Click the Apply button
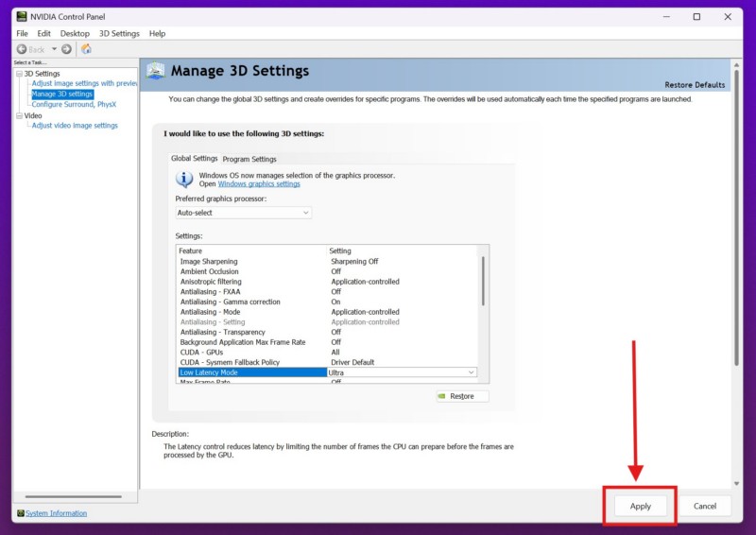This screenshot has height=535, width=756. tap(641, 506)
